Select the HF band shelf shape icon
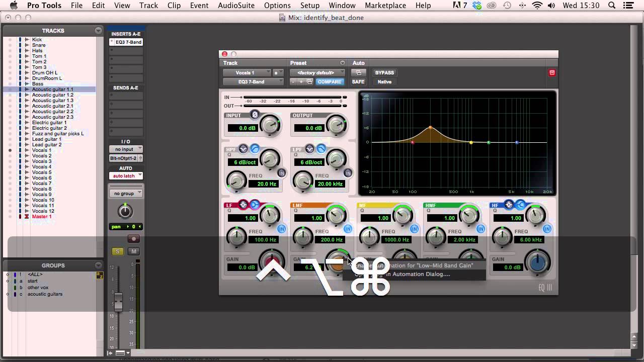Image resolution: width=644 pixels, height=362 pixels. tap(520, 205)
